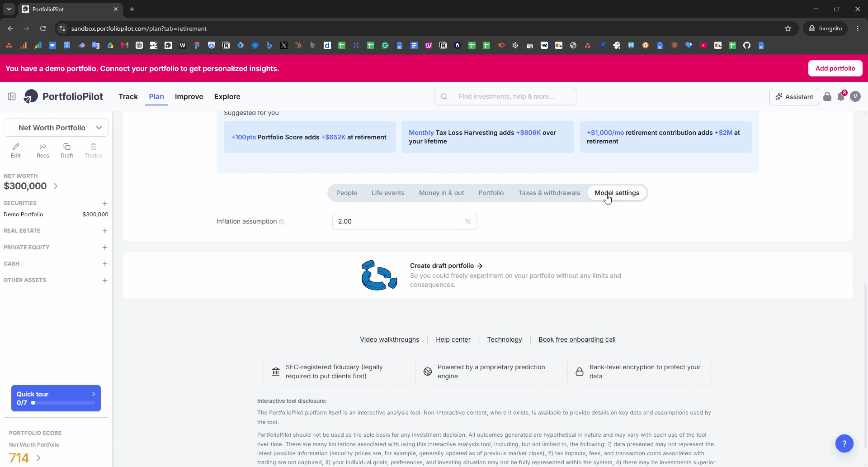Switch to Taxes & withdrawals tab
The image size is (868, 467).
pos(549,193)
